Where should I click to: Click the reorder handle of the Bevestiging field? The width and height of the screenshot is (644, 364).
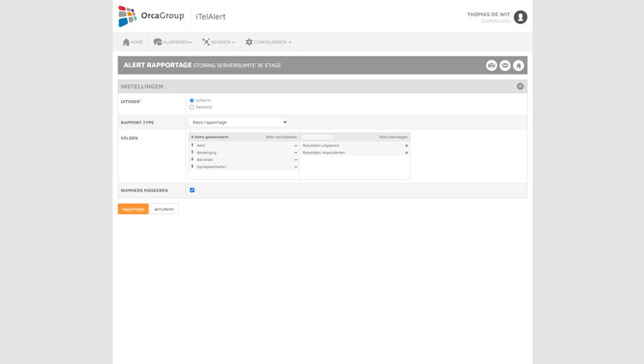[x=192, y=152]
